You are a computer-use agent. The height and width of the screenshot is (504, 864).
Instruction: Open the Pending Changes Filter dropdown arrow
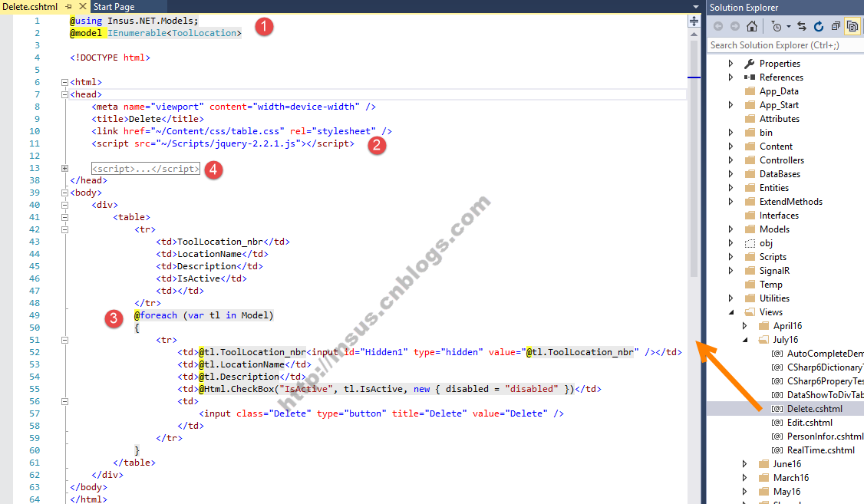[789, 26]
